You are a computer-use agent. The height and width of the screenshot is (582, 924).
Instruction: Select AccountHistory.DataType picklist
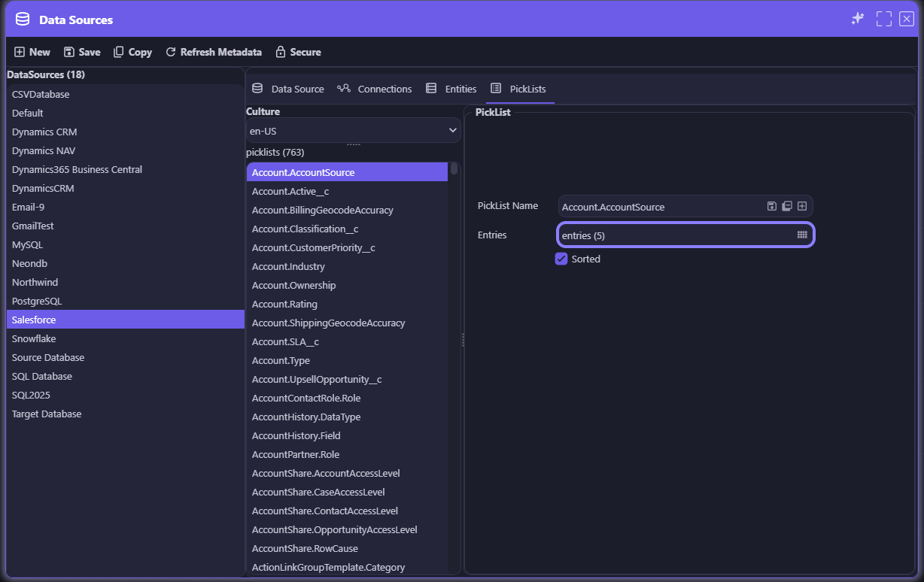[x=347, y=417]
